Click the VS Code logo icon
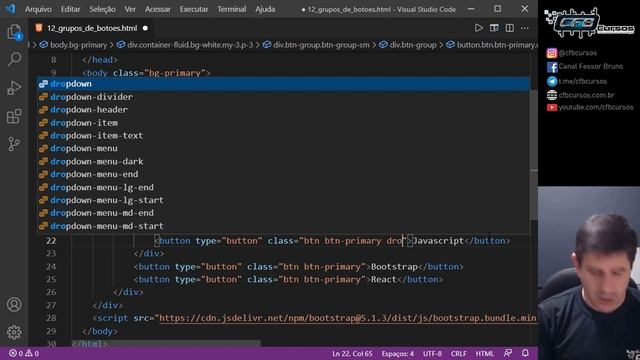Viewport: 640px width, 360px height. pyautogui.click(x=10, y=9)
